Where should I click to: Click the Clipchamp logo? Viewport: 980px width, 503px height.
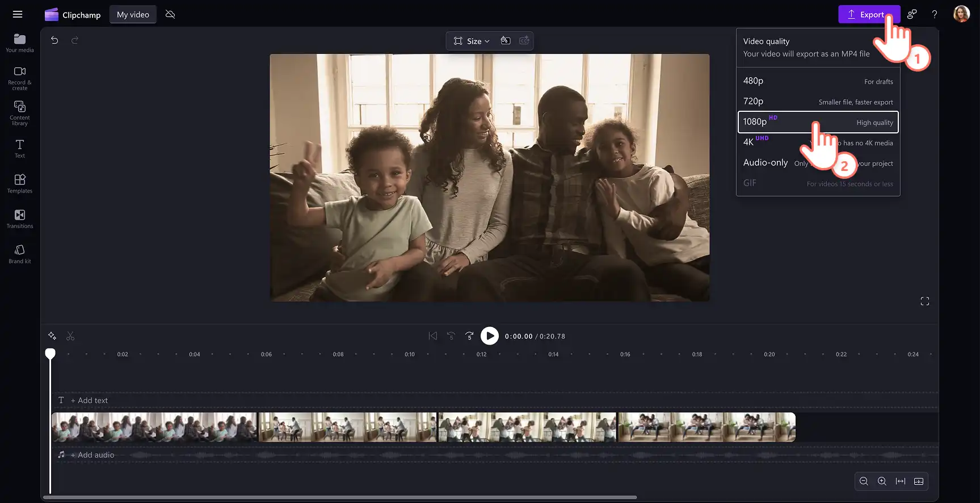tap(73, 15)
